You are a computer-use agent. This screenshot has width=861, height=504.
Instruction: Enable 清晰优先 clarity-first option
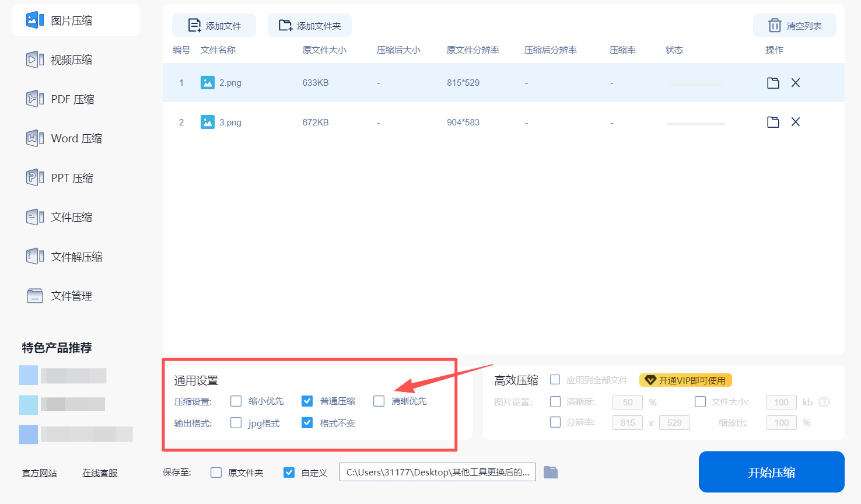(x=379, y=401)
